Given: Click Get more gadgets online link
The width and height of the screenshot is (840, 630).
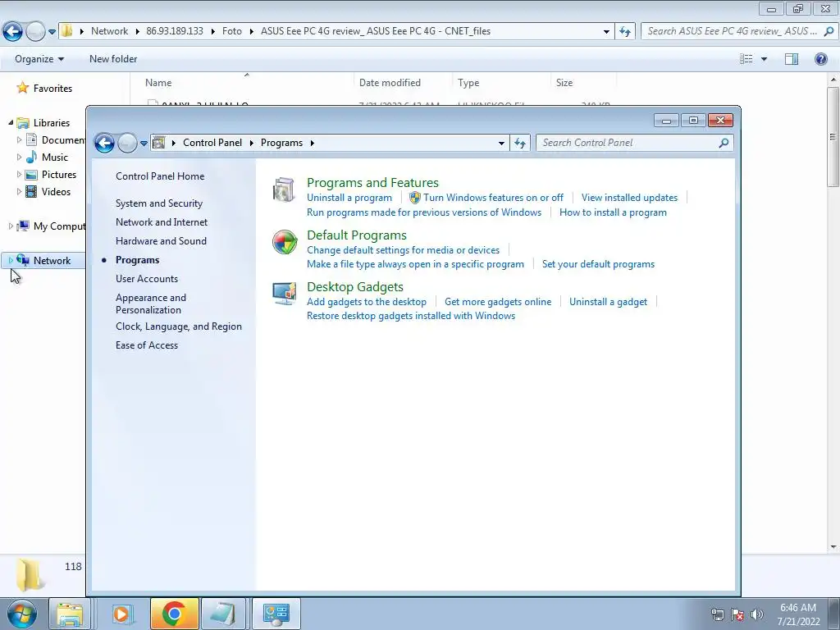Looking at the screenshot, I should click(498, 302).
